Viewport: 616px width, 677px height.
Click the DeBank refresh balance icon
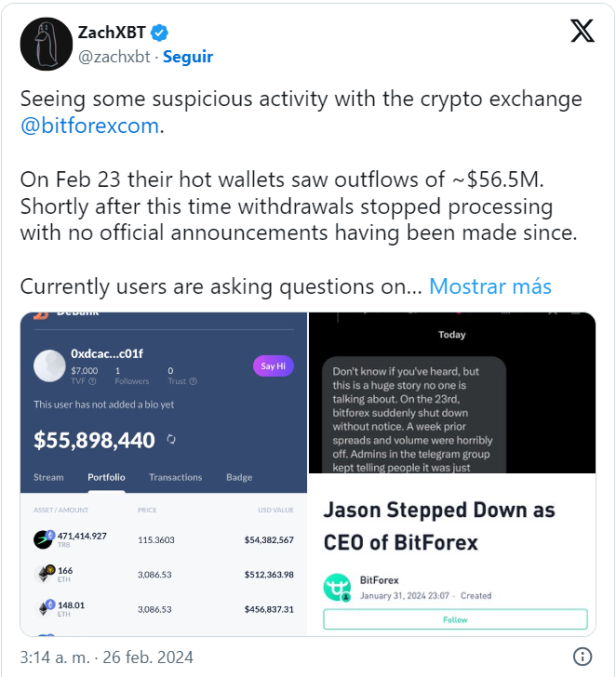coord(171,439)
